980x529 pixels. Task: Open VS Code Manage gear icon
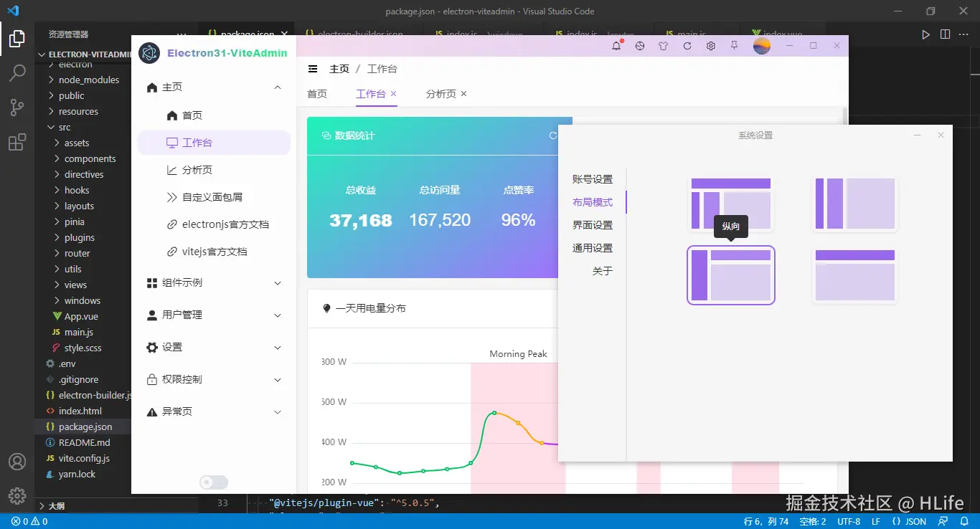tap(17, 495)
